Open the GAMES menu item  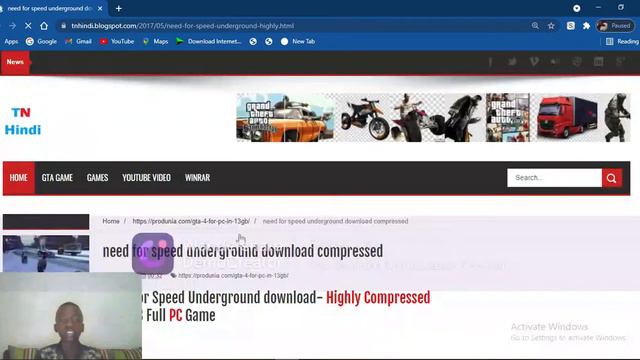tap(98, 178)
